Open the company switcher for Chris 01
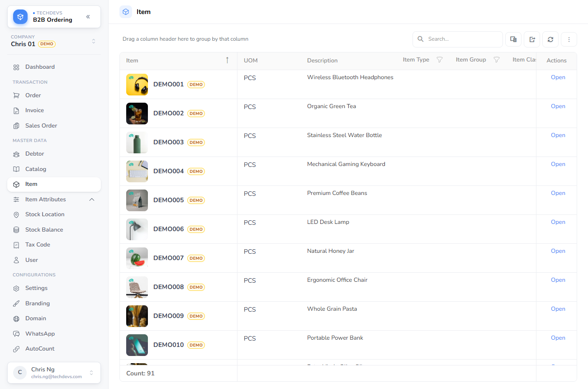 [54, 41]
